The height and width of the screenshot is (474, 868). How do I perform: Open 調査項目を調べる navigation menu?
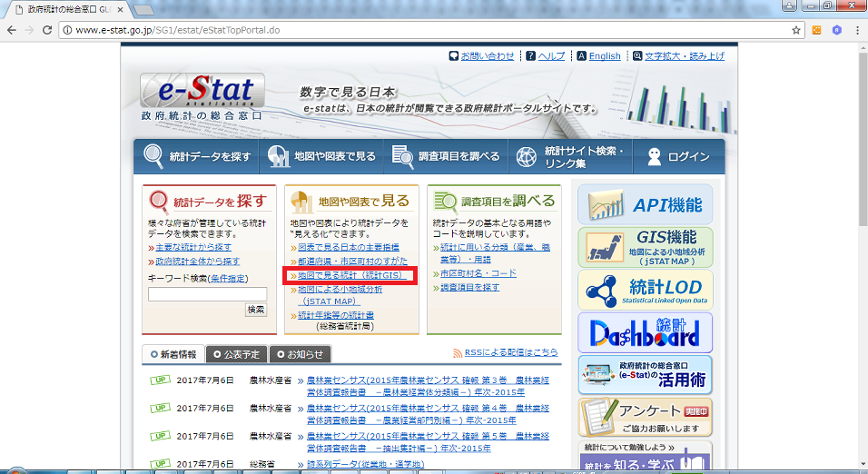point(446,156)
